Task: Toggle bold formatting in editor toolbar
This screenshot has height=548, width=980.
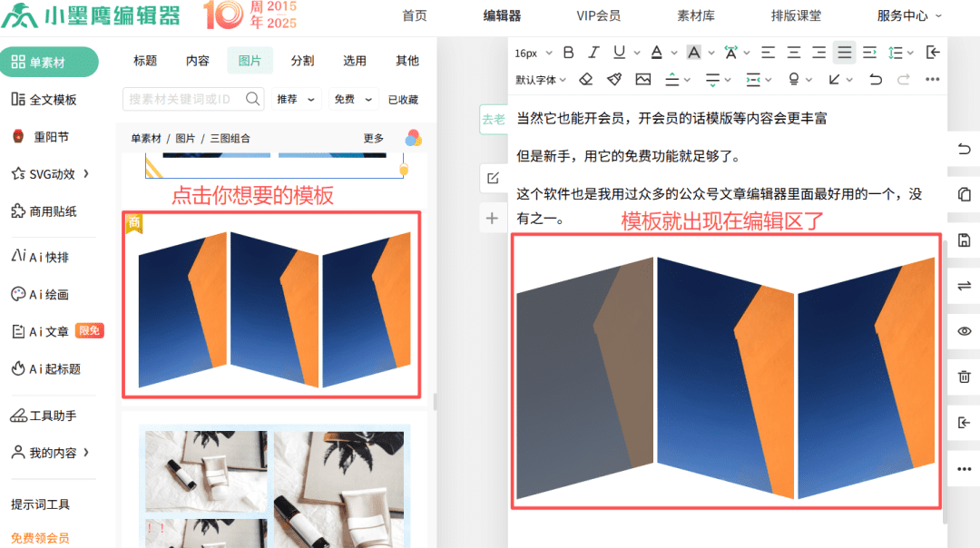Action: (569, 53)
